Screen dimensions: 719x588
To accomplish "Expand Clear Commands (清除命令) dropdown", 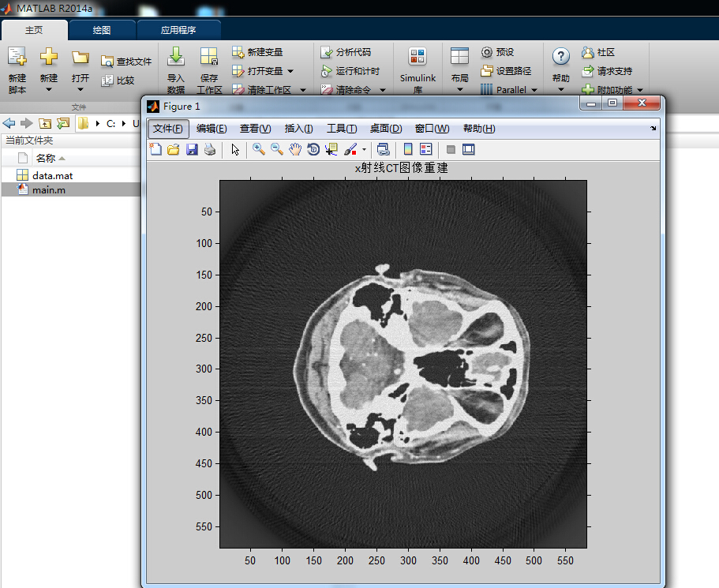I will pyautogui.click(x=383, y=90).
